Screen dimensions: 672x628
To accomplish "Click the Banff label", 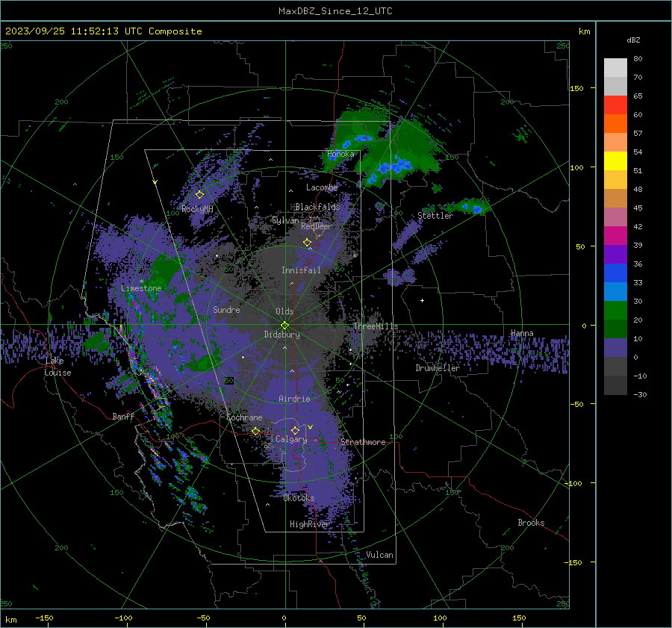I will pos(123,416).
